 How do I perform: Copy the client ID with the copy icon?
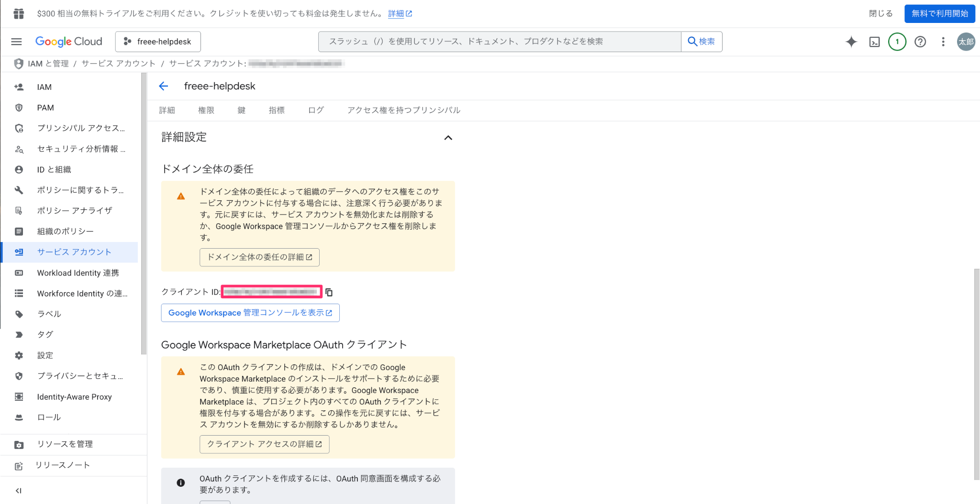[x=329, y=292]
